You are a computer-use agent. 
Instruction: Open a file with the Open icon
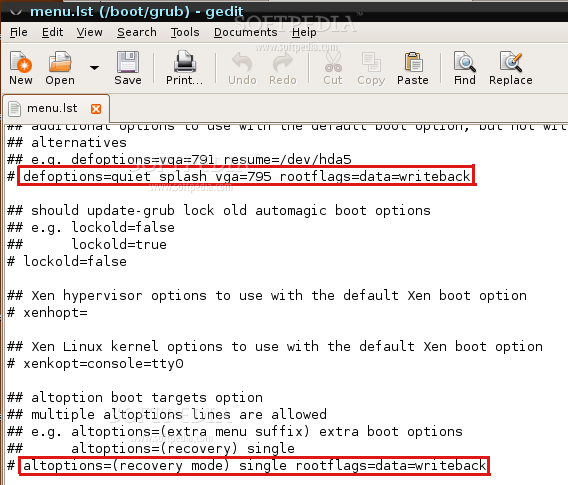(x=60, y=62)
